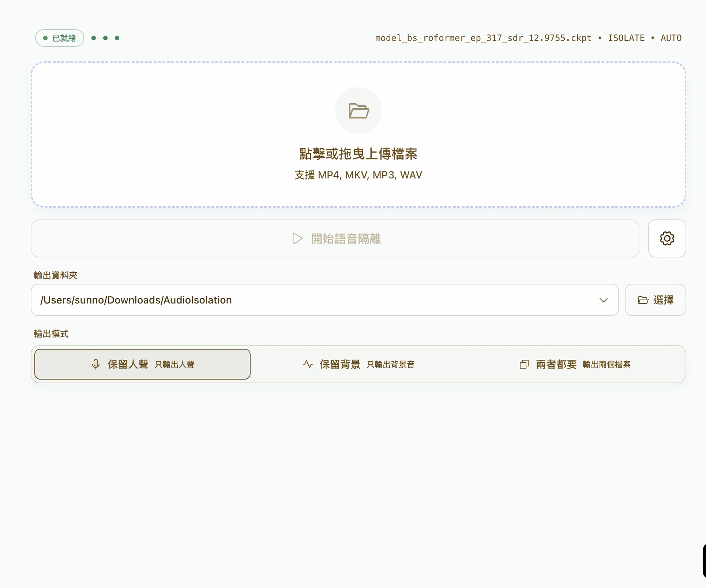Click the model checkpoint name text

pos(483,38)
